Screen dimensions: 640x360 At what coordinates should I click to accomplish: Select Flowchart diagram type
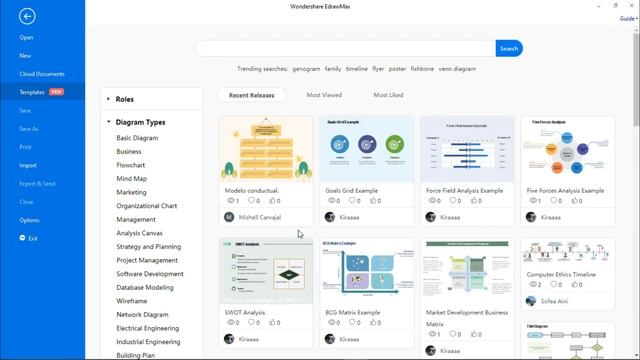click(x=131, y=165)
